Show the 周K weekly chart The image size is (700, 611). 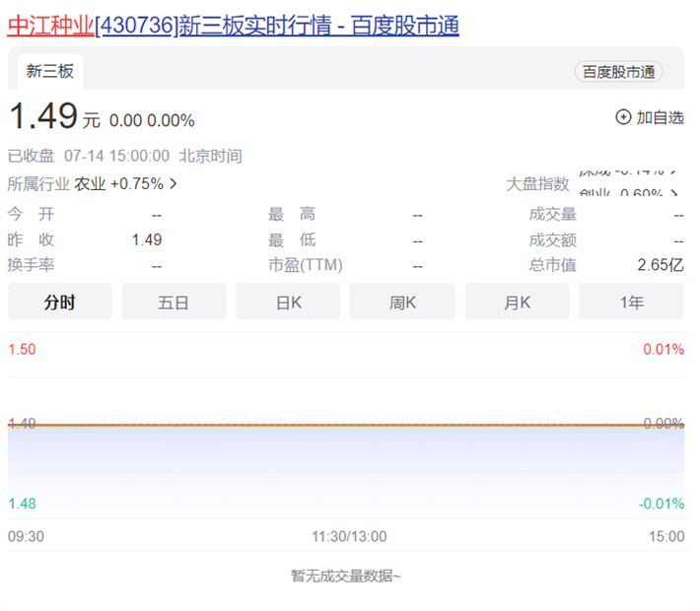(402, 303)
